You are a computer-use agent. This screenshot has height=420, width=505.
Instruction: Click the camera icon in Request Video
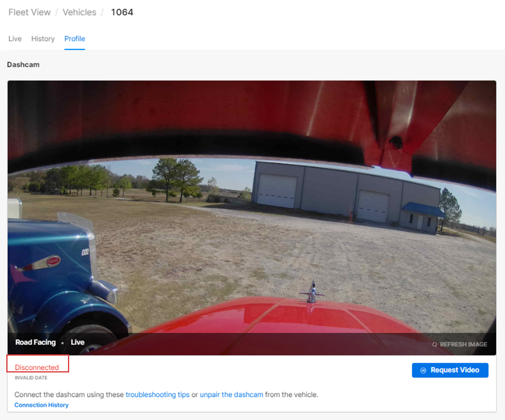click(x=423, y=370)
